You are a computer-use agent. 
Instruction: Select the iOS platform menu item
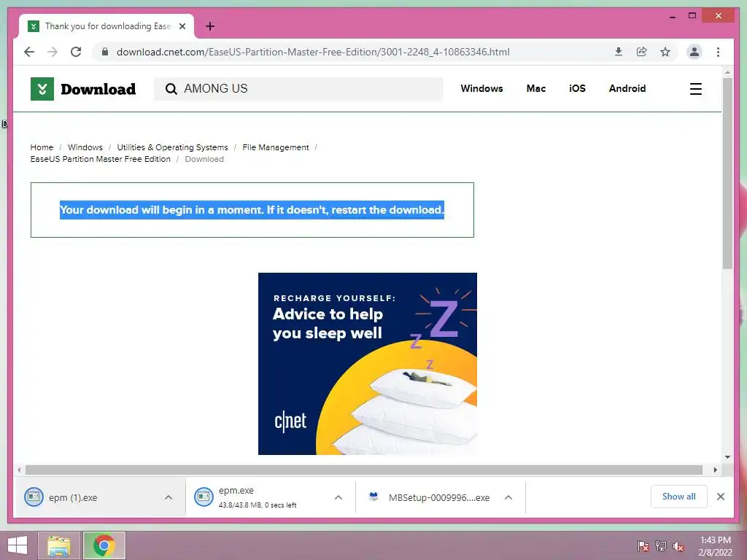click(577, 88)
